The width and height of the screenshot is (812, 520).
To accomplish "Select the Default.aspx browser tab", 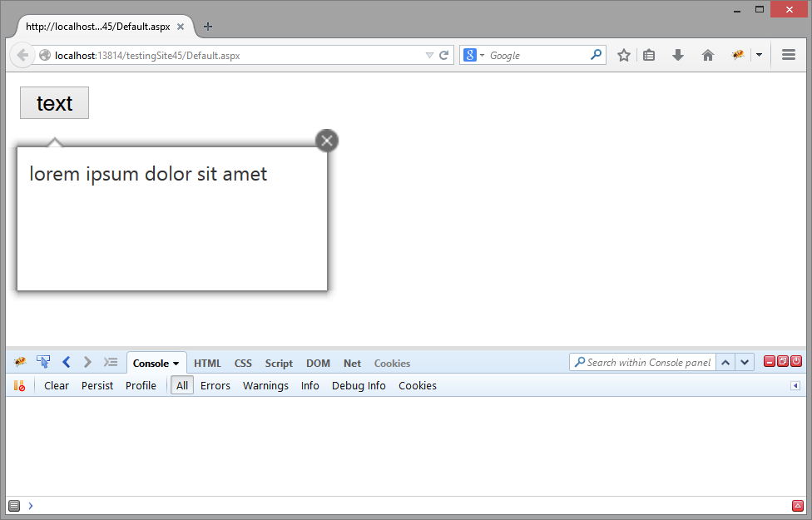I will pos(98,27).
